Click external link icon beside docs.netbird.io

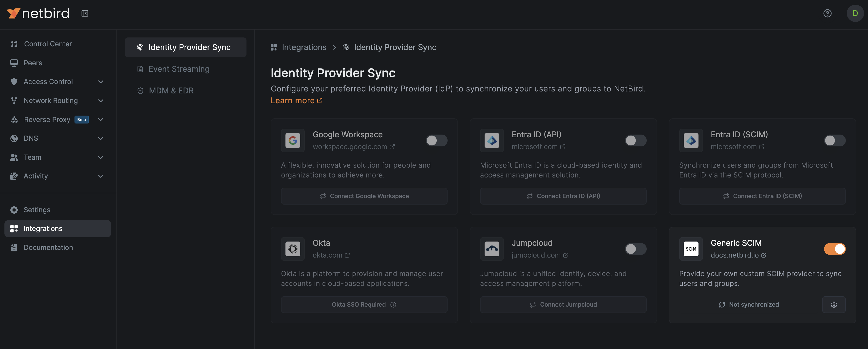click(x=764, y=255)
